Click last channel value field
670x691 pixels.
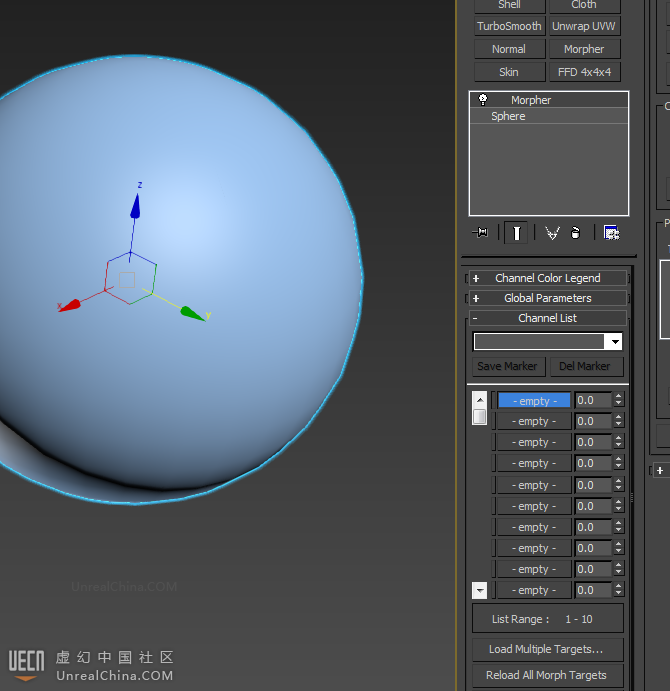[593, 590]
